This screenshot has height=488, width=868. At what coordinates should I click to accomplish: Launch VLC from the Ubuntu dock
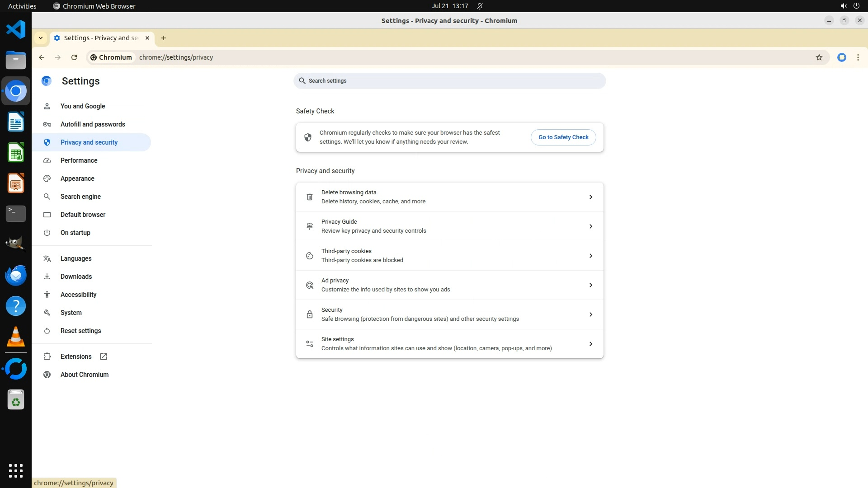[16, 337]
